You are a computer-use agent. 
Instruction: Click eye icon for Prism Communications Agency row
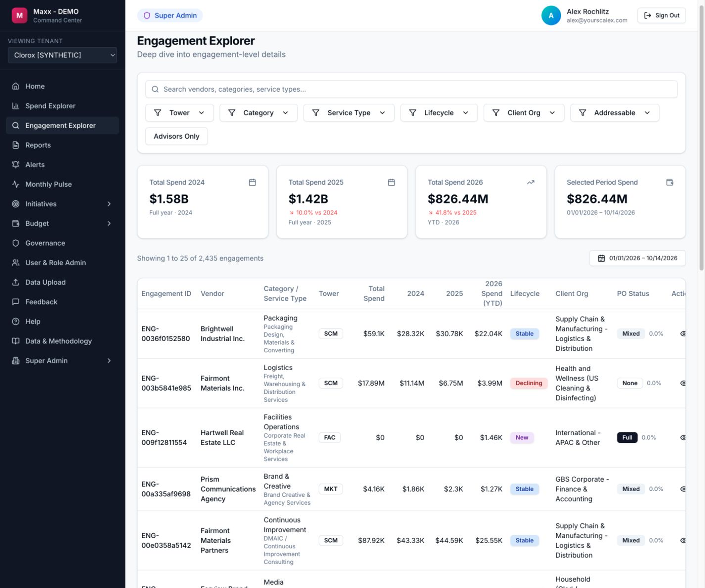(x=683, y=489)
